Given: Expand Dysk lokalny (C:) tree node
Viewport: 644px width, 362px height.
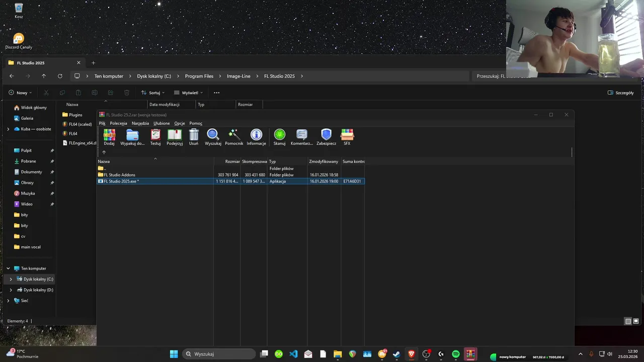Looking at the screenshot, I should point(11,279).
